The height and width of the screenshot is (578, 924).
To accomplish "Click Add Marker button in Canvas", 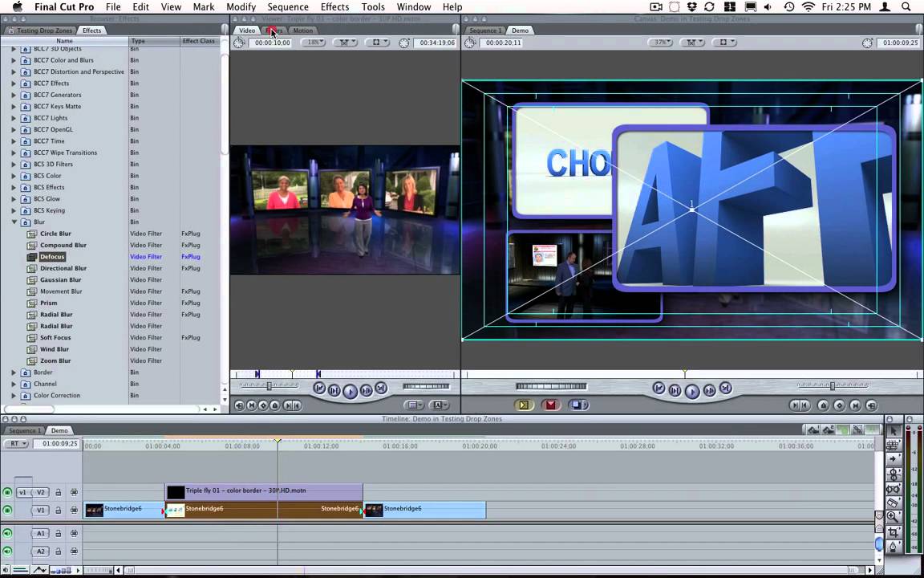I will [x=823, y=405].
